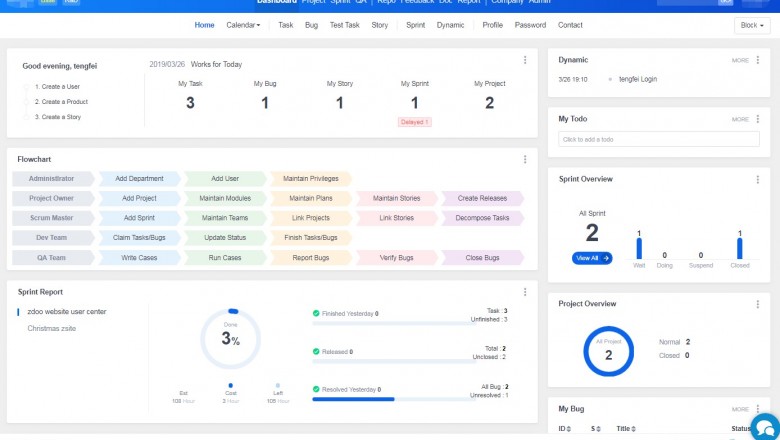The height and width of the screenshot is (440, 780).
Task: Open Project Overview panel kebab menu
Action: 758,304
